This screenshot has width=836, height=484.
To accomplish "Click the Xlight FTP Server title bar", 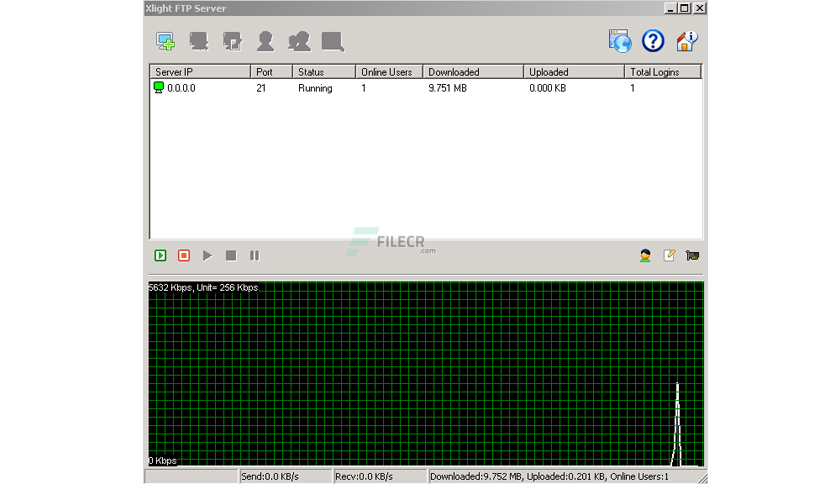I will [x=405, y=8].
